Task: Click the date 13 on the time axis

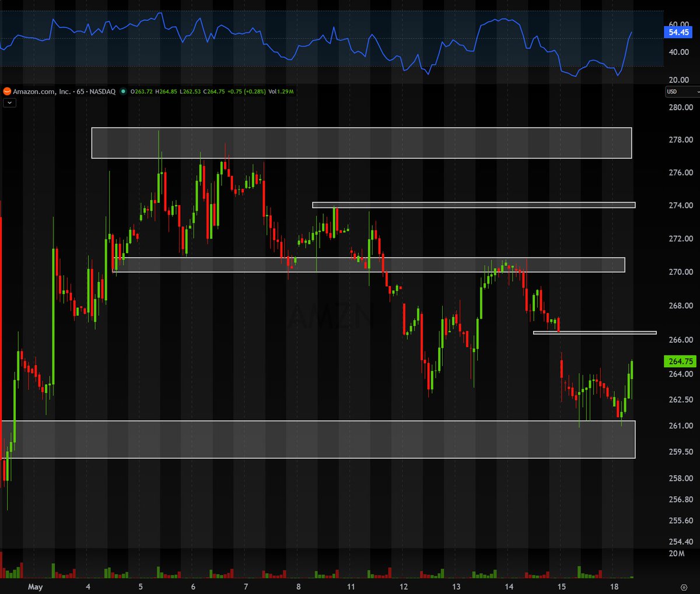Action: pos(456,587)
